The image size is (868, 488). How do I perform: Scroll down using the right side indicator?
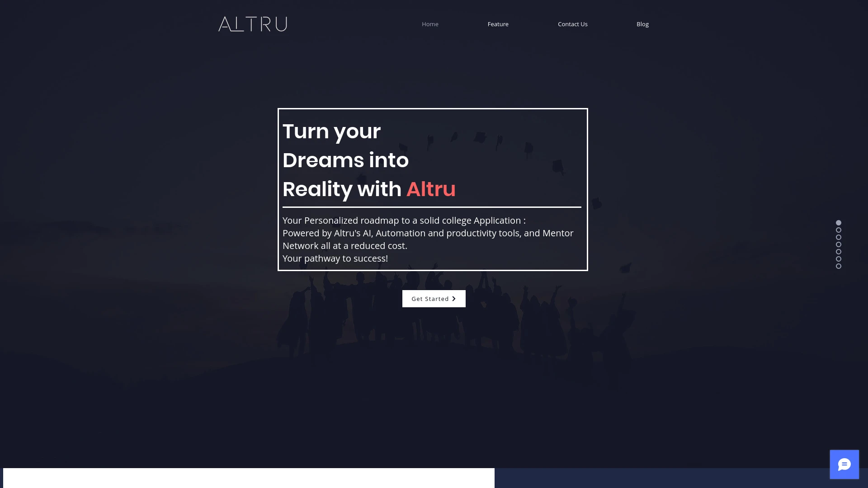[838, 230]
